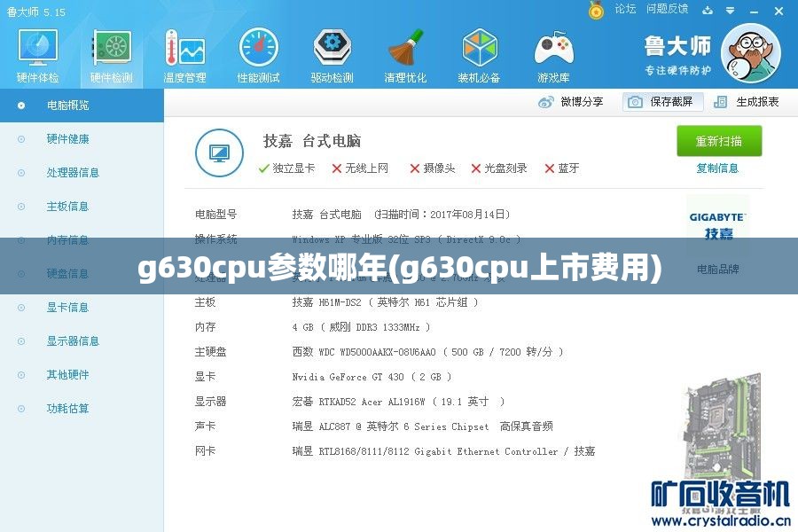Open 驱动检测 driver detection
The image size is (798, 532).
(332, 56)
